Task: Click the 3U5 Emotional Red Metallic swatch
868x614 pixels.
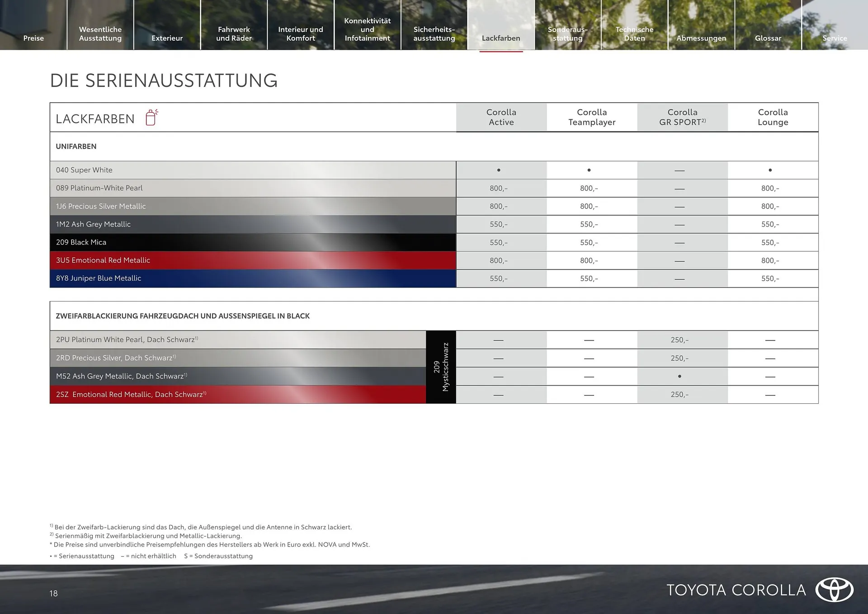Action: (x=253, y=260)
